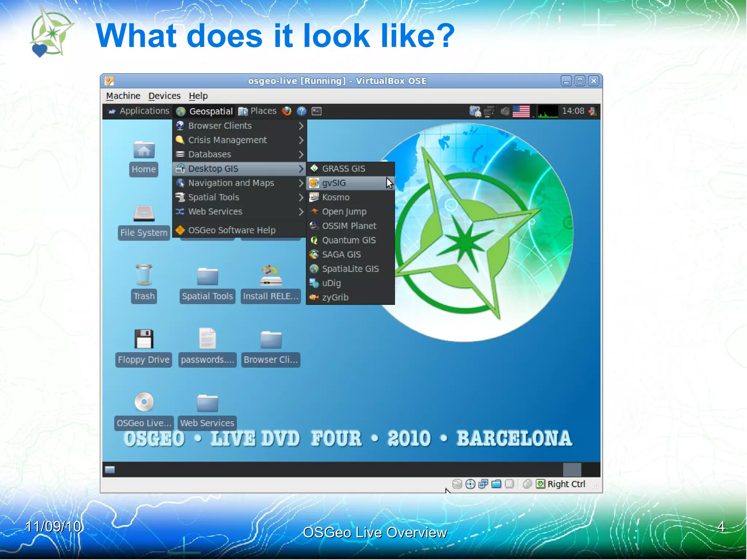
Task: Open the Floppy Drive desktop icon
Action: click(x=144, y=339)
